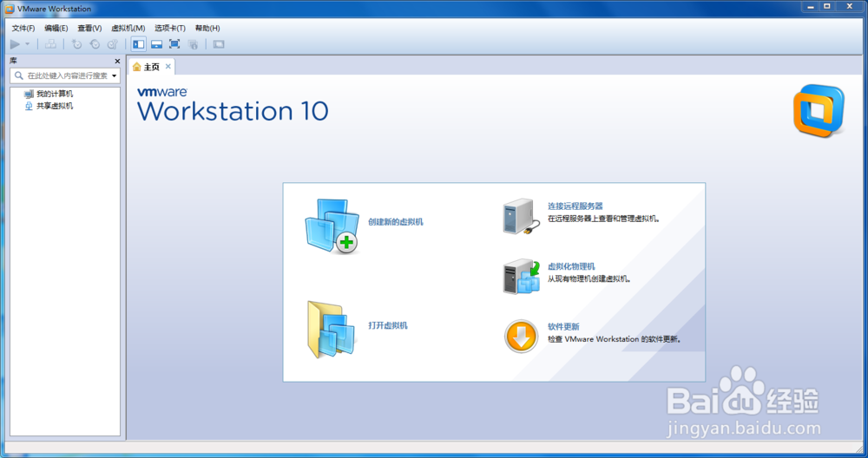
Task: Click the console view toolbar icon
Action: click(x=219, y=44)
